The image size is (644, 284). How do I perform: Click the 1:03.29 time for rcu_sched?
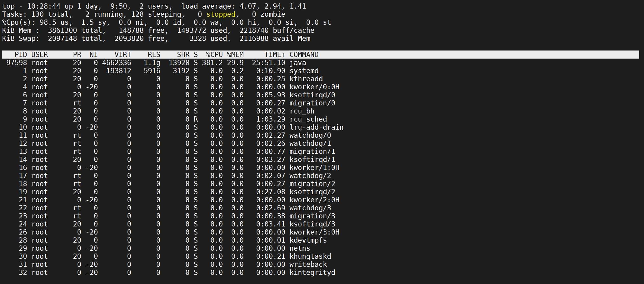[x=271, y=119]
